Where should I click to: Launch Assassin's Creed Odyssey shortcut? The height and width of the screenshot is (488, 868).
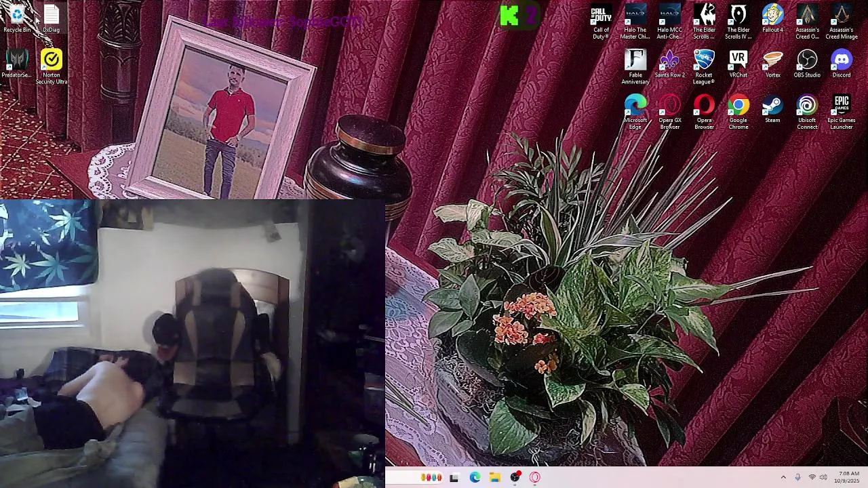click(807, 22)
